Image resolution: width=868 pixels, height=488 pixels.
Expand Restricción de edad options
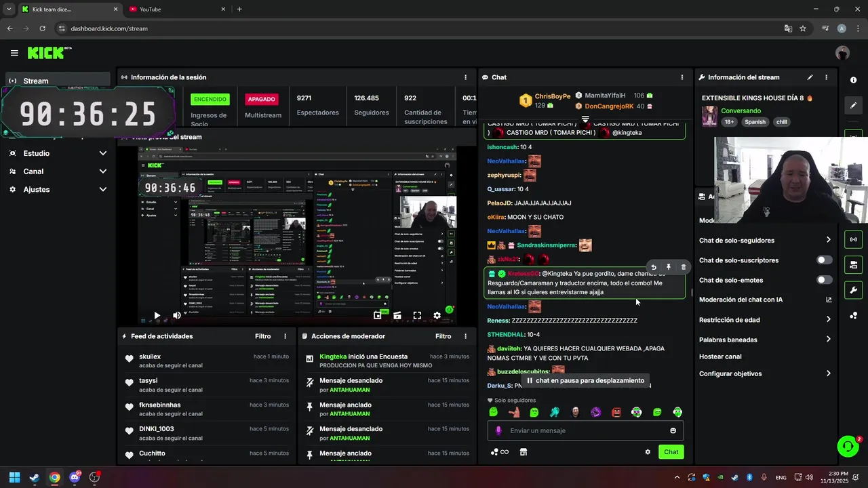tap(828, 320)
